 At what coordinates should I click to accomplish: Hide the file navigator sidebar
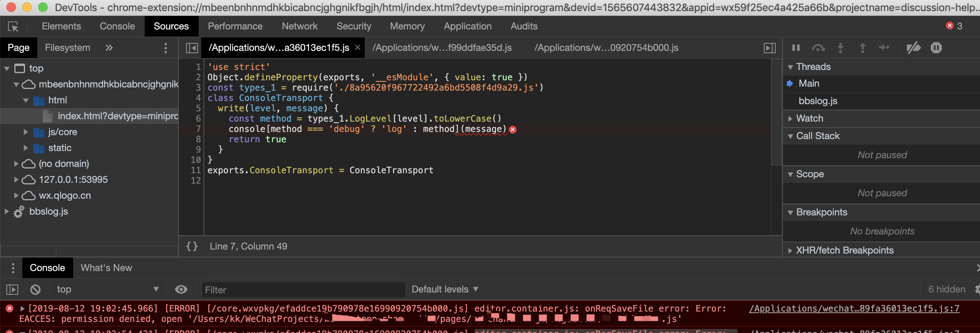point(192,48)
